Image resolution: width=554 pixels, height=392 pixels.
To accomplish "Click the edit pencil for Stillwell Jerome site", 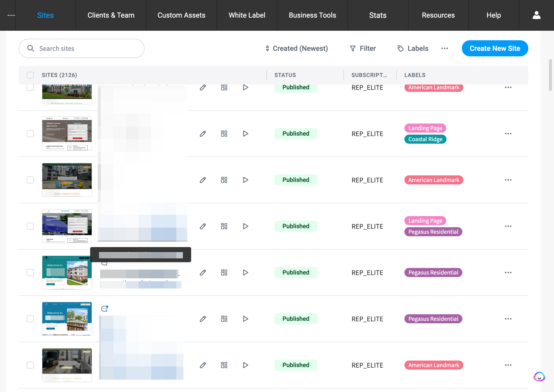I will [203, 134].
